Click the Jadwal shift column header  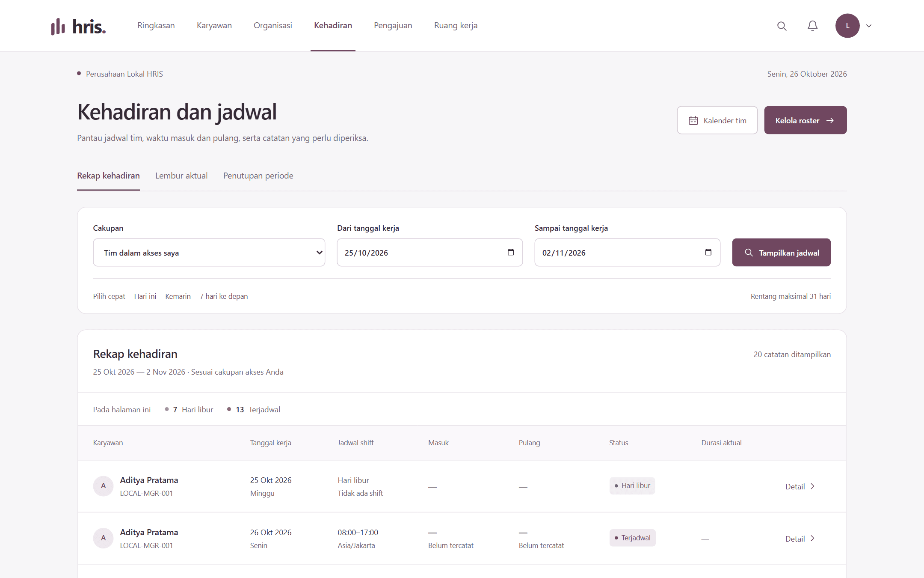click(x=355, y=443)
